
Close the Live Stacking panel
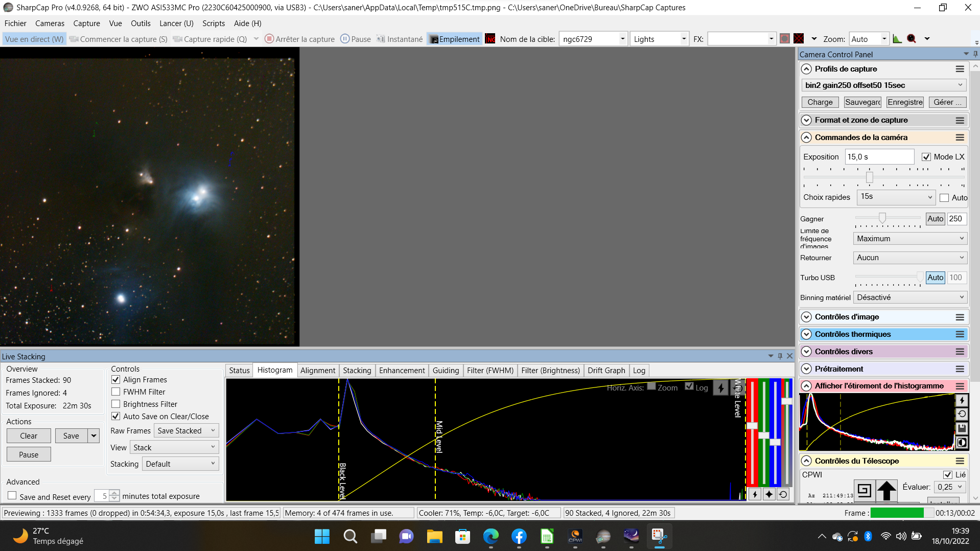790,356
